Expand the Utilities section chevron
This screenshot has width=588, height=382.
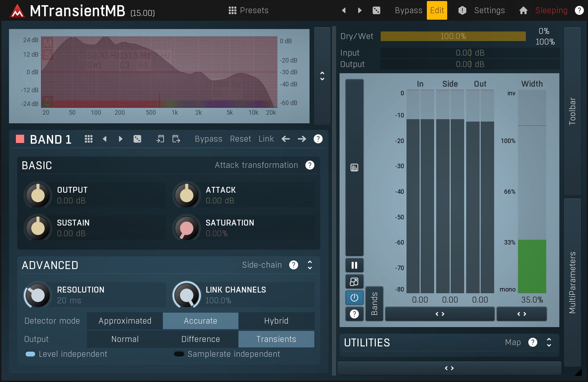549,342
